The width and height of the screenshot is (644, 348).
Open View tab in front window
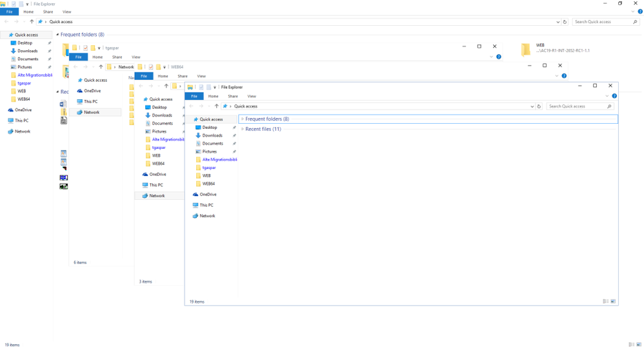tap(252, 96)
